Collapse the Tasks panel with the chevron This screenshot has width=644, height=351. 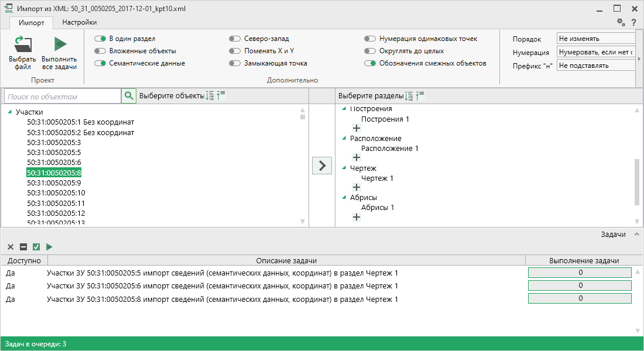coord(636,234)
